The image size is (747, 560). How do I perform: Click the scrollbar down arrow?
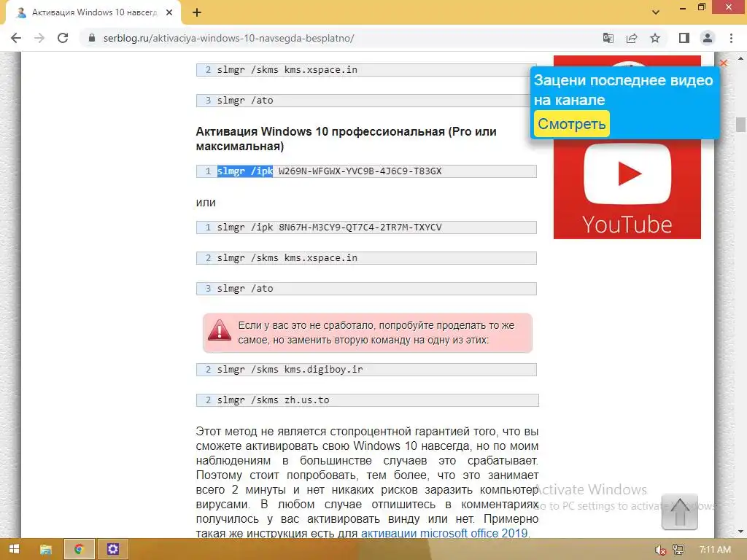coord(740,532)
